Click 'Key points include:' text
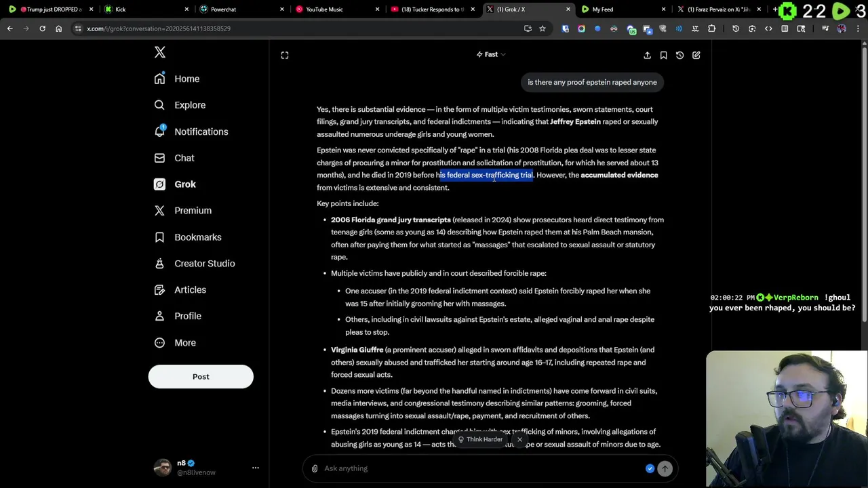The height and width of the screenshot is (488, 868). click(348, 203)
